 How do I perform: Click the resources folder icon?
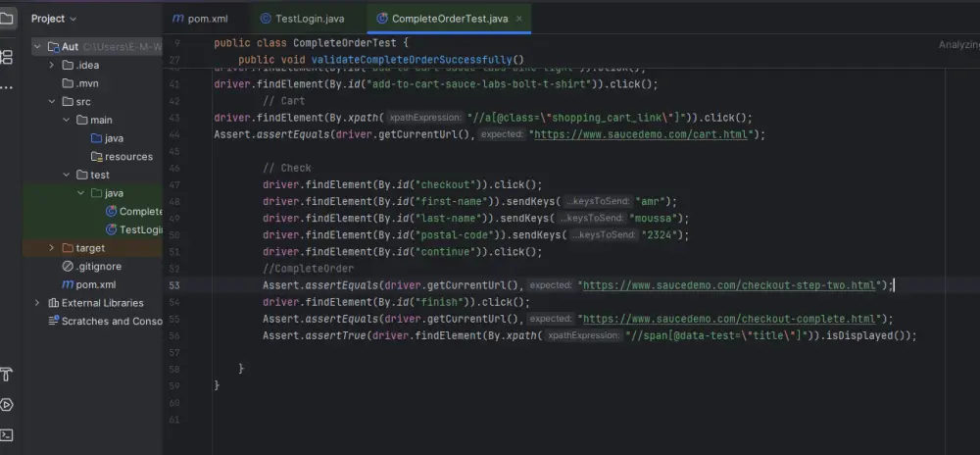[96, 156]
